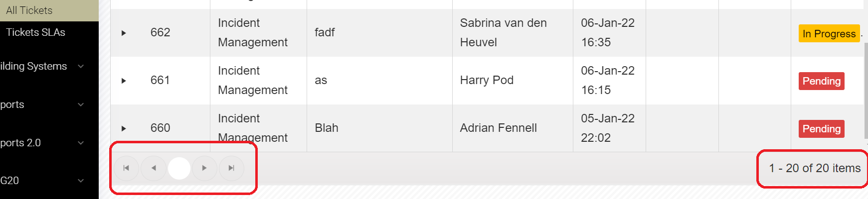
Task: Go to last page of tickets
Action: point(231,168)
